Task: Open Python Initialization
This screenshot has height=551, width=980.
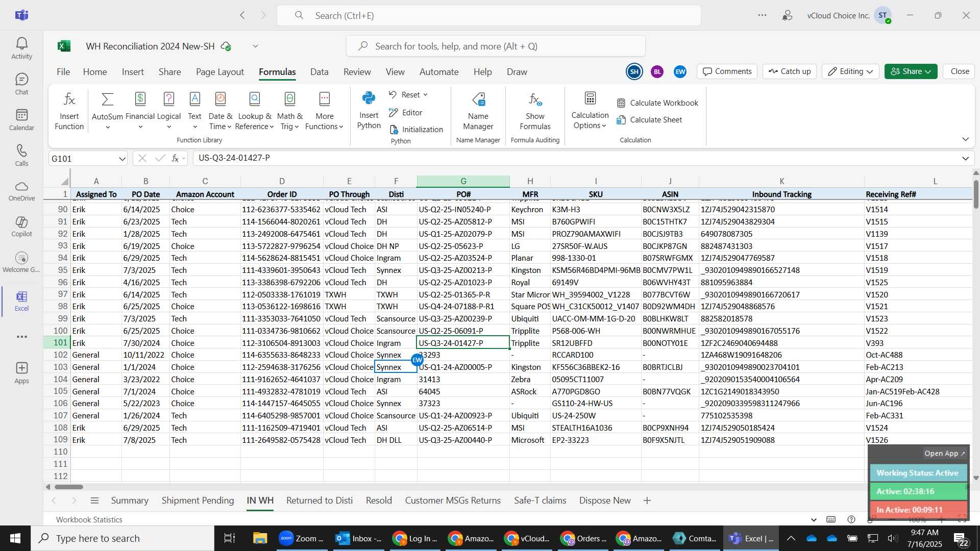Action: click(416, 130)
